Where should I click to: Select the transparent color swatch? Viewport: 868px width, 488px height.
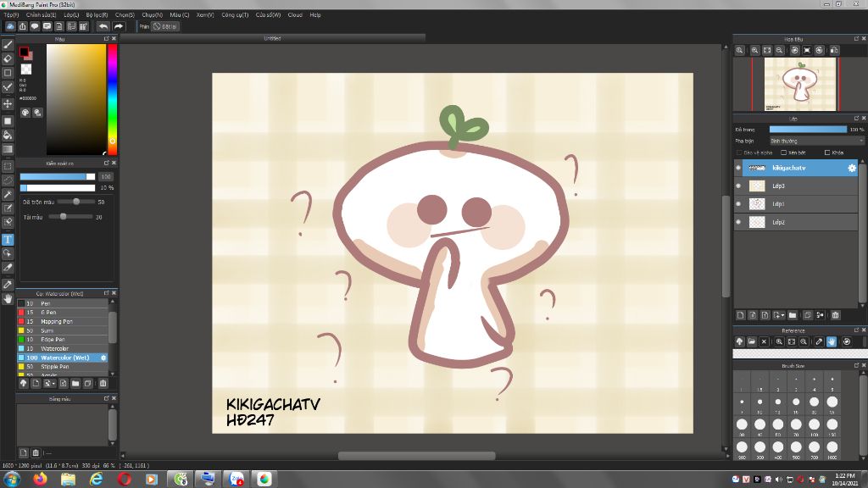point(26,69)
